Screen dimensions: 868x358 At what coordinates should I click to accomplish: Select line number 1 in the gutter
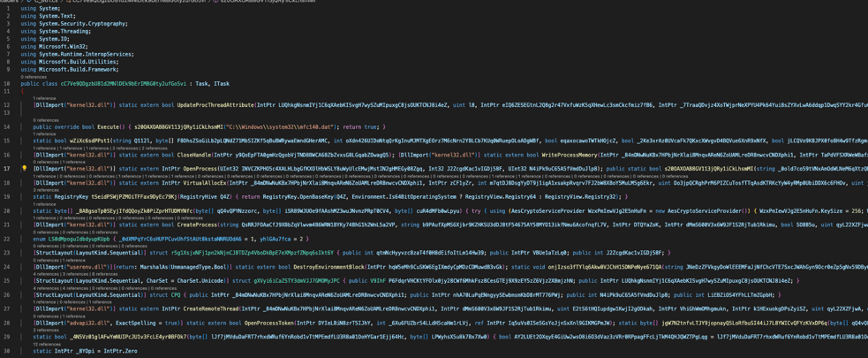8,9
